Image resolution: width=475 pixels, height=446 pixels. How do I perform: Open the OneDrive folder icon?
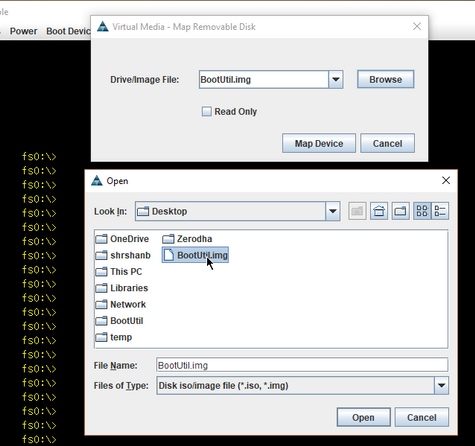pyautogui.click(x=101, y=239)
